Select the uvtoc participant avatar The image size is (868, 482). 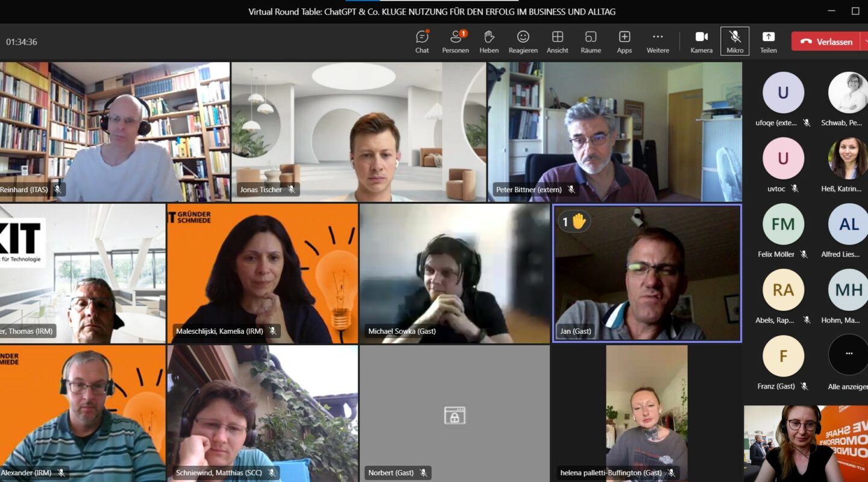pyautogui.click(x=783, y=158)
